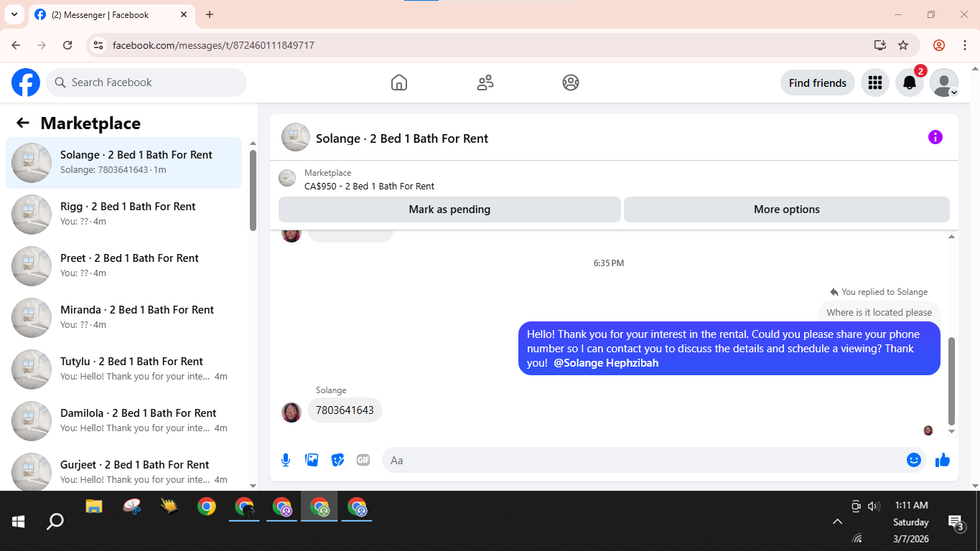Screen dimensions: 980x551
Task: Choose a sticker icon
Action: [337, 460]
